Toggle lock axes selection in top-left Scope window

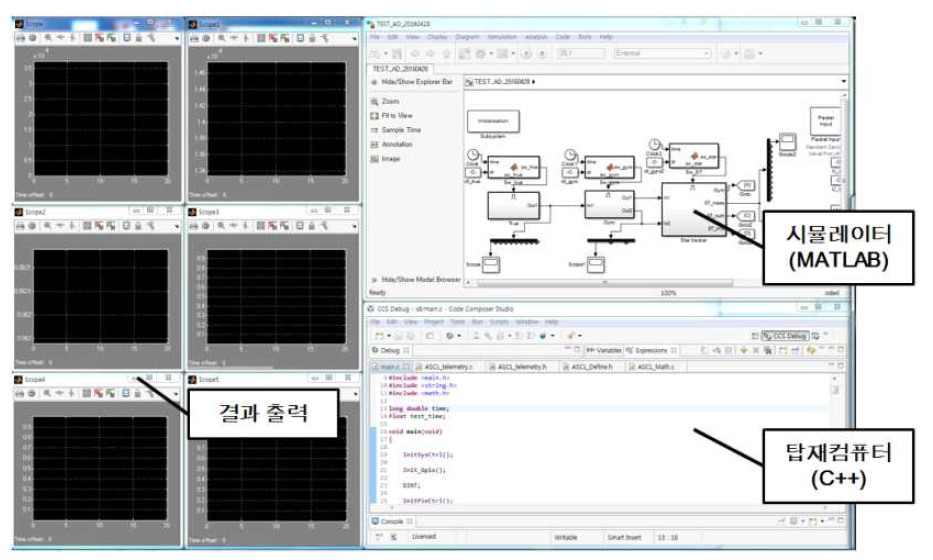138,37
